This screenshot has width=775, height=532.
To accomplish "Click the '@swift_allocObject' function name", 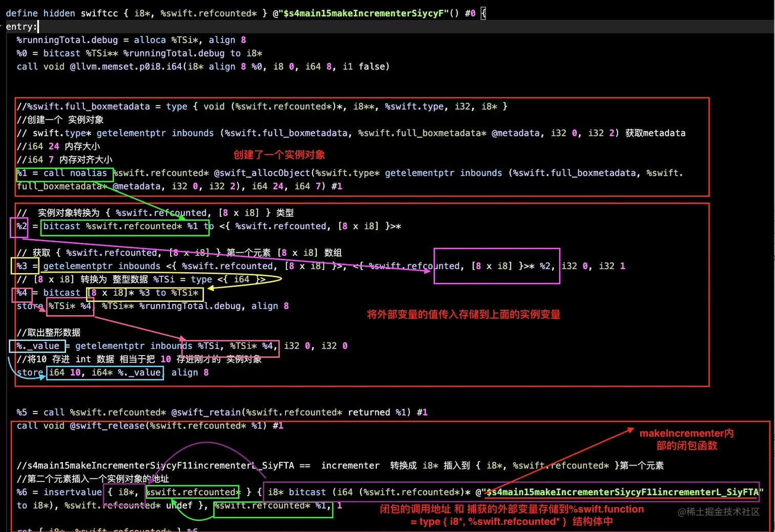I will [x=262, y=173].
